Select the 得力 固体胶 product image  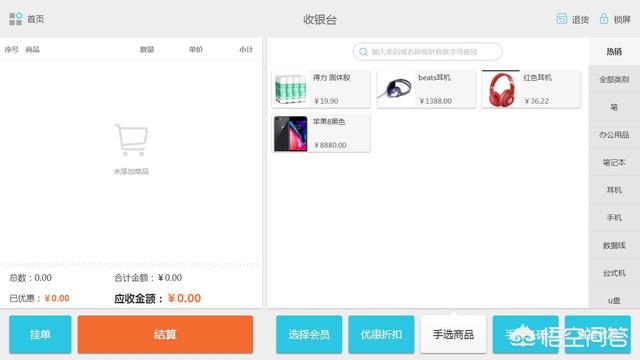pyautogui.click(x=290, y=89)
